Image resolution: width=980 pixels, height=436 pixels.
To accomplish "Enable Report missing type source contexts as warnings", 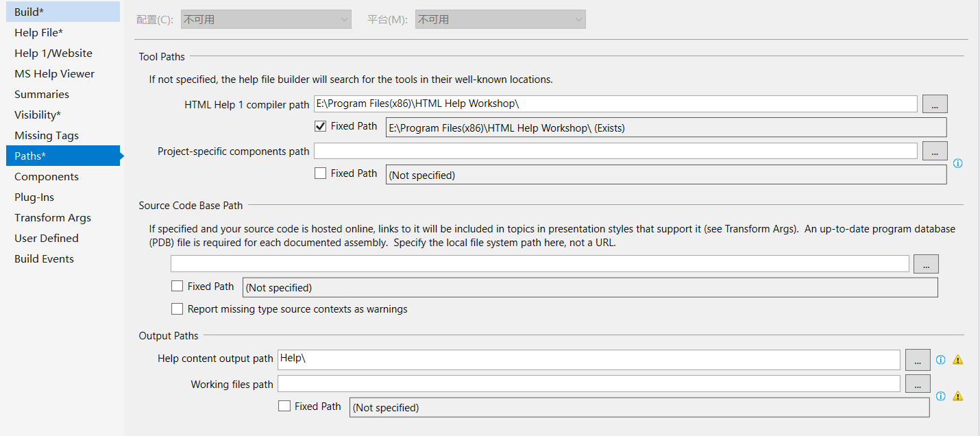I will pyautogui.click(x=177, y=309).
